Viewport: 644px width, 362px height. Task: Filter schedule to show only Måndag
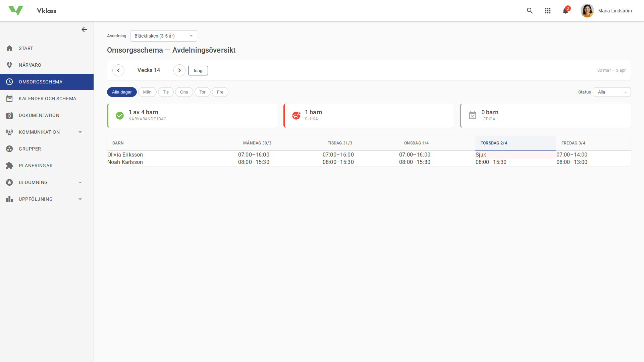coord(147,92)
